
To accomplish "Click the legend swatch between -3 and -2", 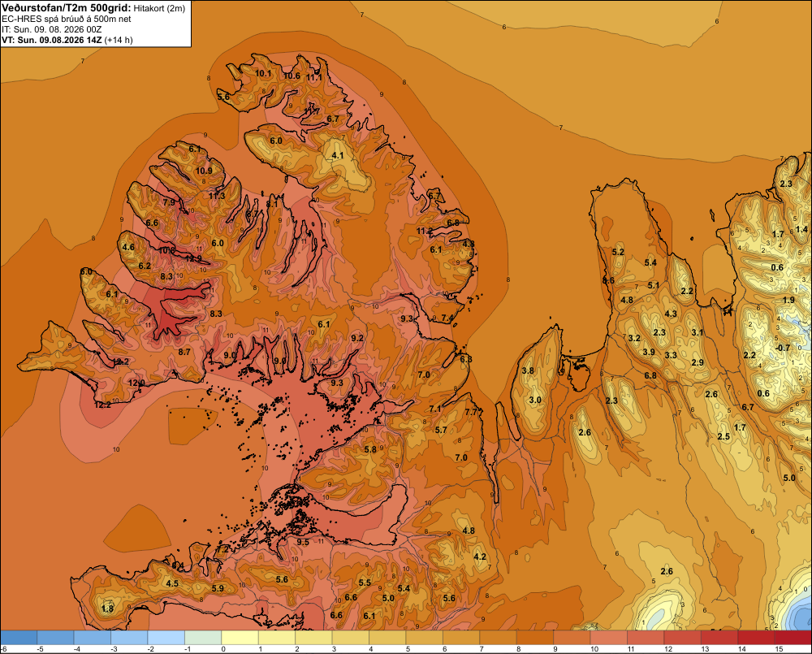I will pyautogui.click(x=129, y=638).
